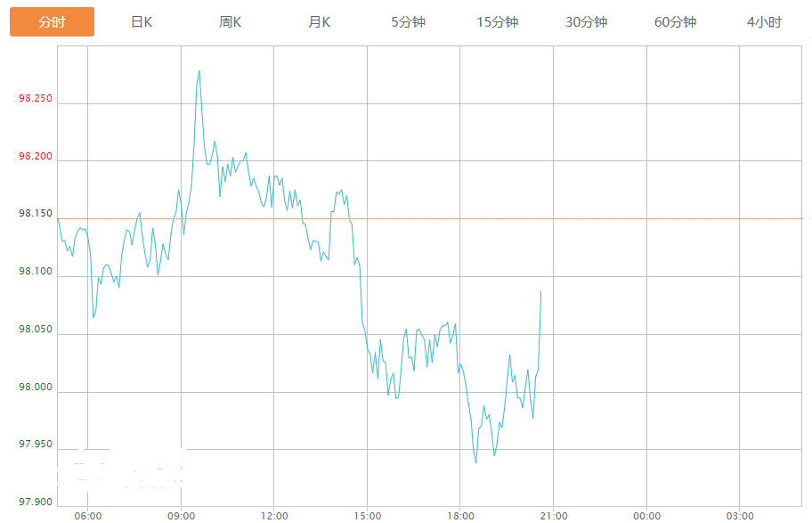Switch to the 4小时 tab
Image resolution: width=812 pixels, height=523 pixels.
tap(764, 22)
